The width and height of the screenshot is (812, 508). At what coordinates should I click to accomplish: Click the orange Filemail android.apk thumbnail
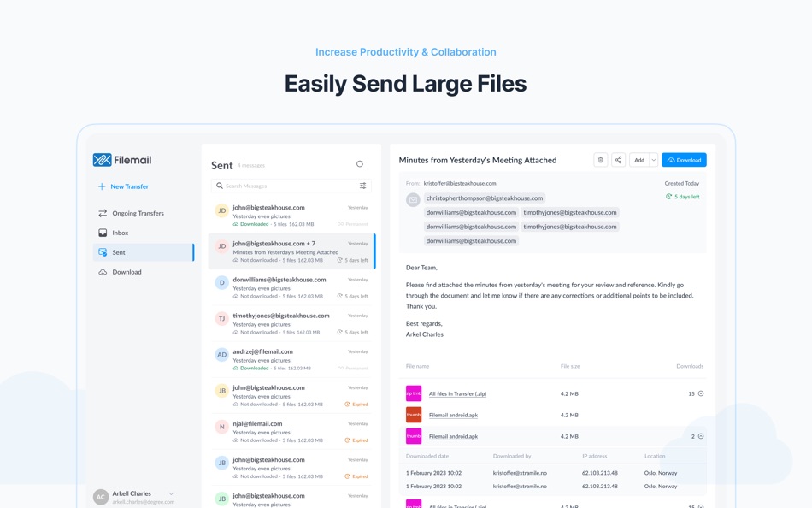point(413,415)
